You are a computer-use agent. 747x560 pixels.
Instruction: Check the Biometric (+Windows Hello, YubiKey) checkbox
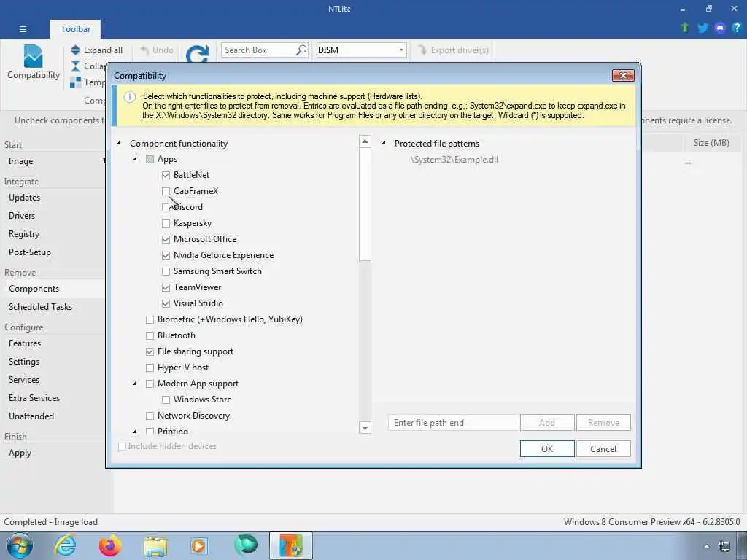tap(150, 319)
